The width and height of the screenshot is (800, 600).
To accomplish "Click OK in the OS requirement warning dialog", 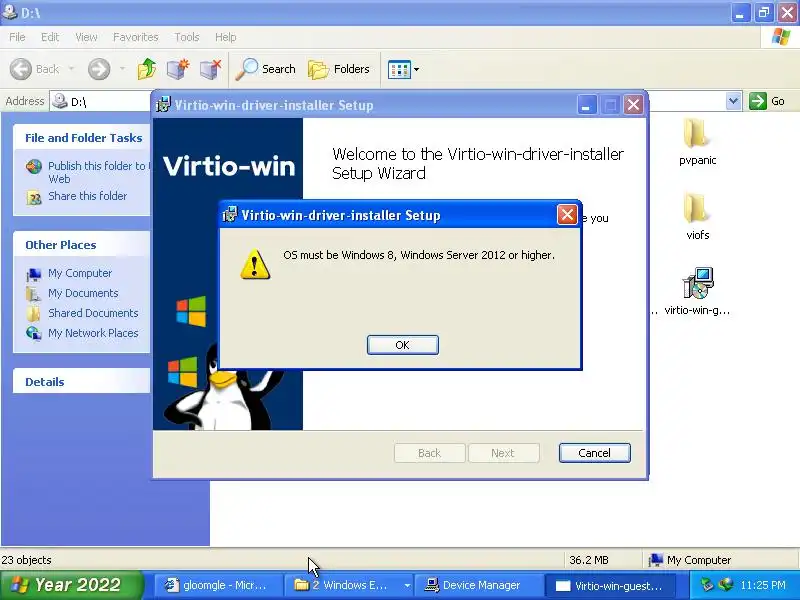I will pyautogui.click(x=403, y=345).
